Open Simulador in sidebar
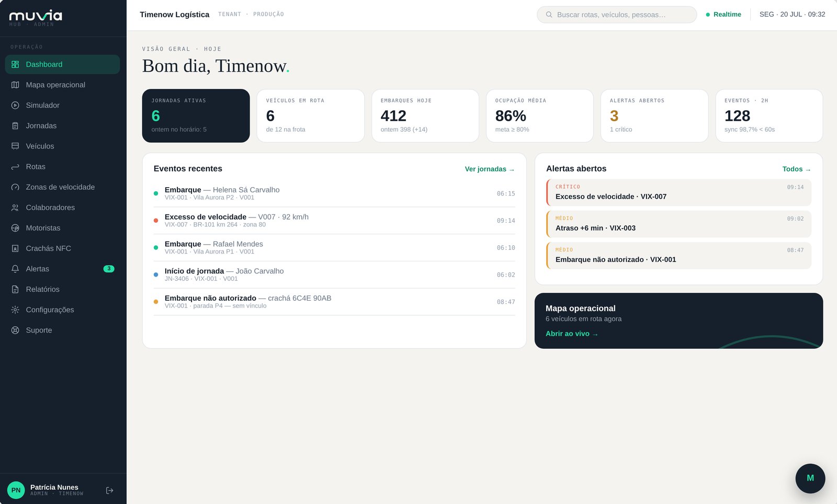837x504 pixels. (62, 105)
